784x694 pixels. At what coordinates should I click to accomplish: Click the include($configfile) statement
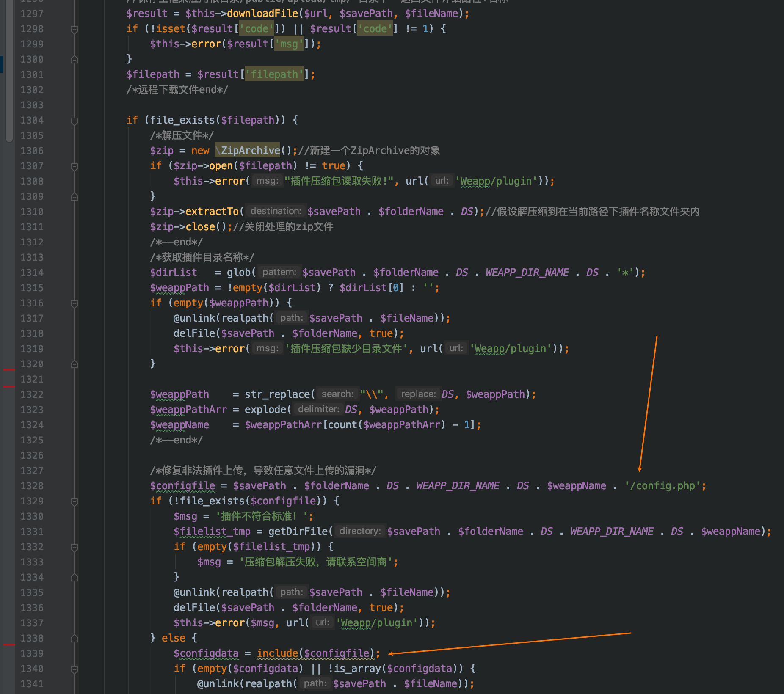tap(317, 653)
